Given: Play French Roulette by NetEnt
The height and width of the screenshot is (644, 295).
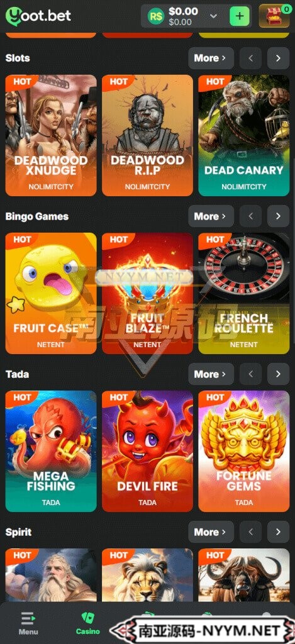Looking at the screenshot, I should [x=244, y=293].
